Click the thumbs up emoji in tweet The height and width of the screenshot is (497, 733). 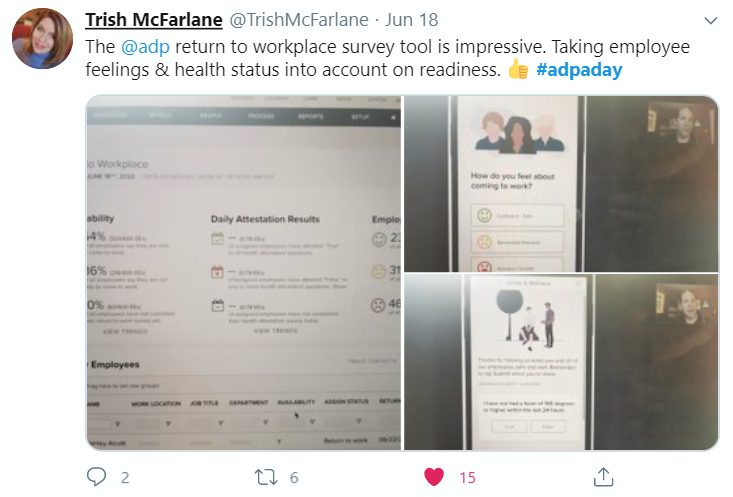tap(518, 70)
